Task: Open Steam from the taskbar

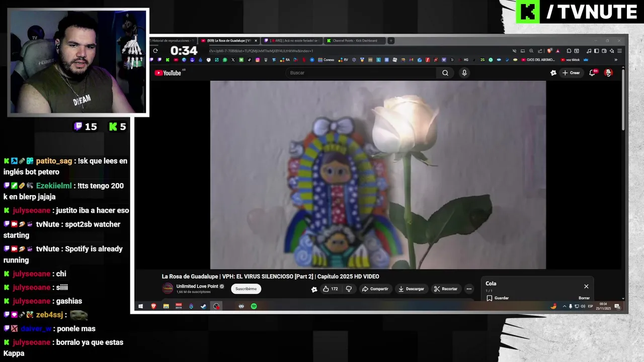Action: point(203,306)
